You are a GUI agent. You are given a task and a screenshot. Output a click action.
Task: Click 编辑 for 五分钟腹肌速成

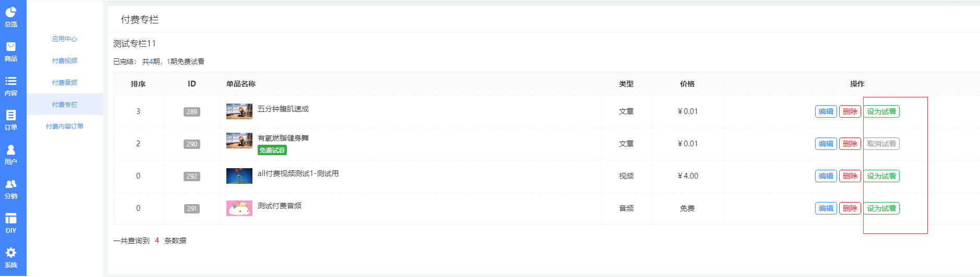tap(826, 111)
